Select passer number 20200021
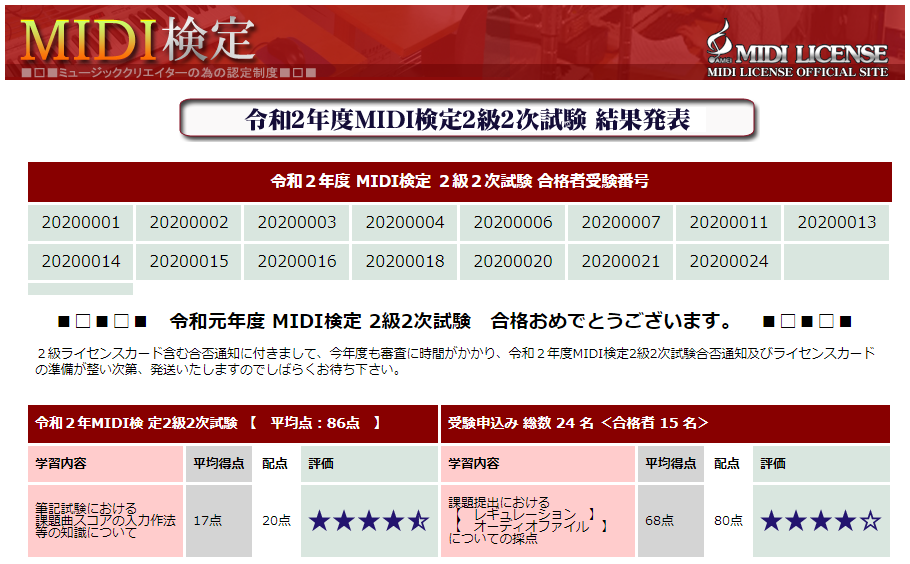 coord(620,262)
